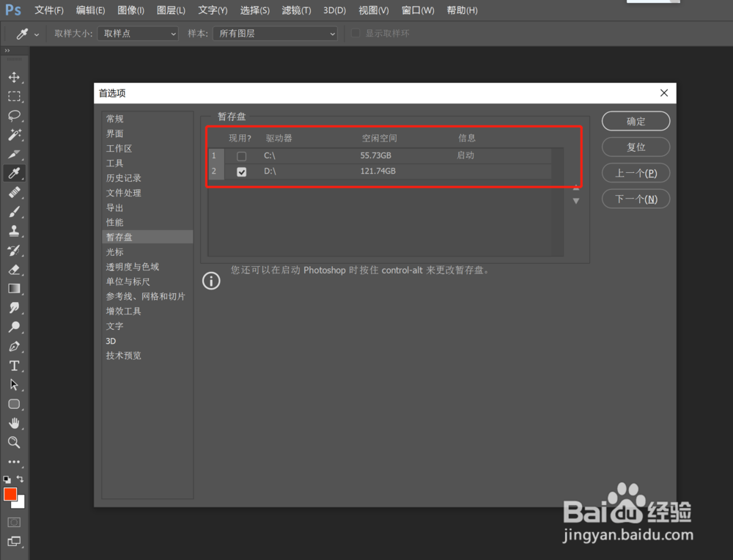
Task: Select the Rectangular Marquee tool
Action: 14,96
